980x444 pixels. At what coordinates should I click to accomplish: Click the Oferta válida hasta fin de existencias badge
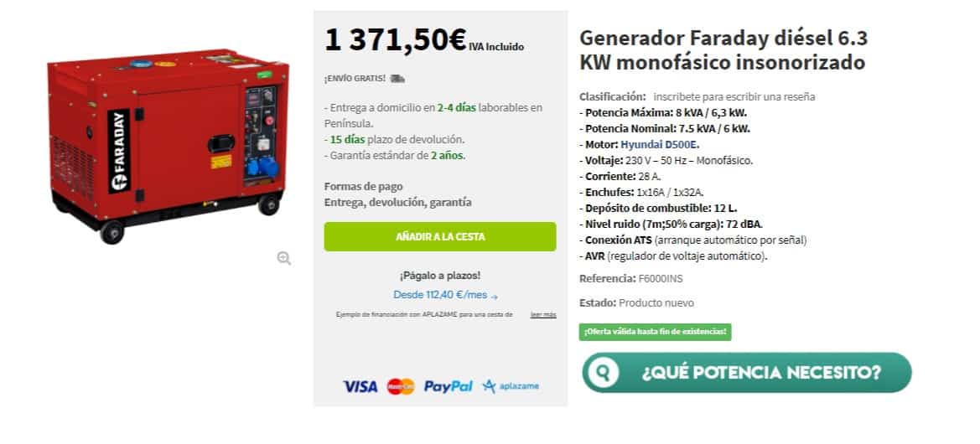(655, 332)
